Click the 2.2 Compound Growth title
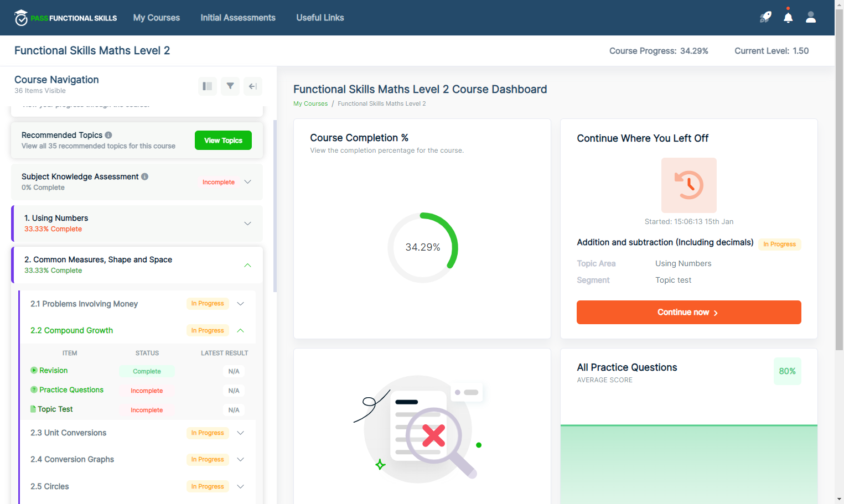This screenshot has width=844, height=504. pyautogui.click(x=71, y=330)
